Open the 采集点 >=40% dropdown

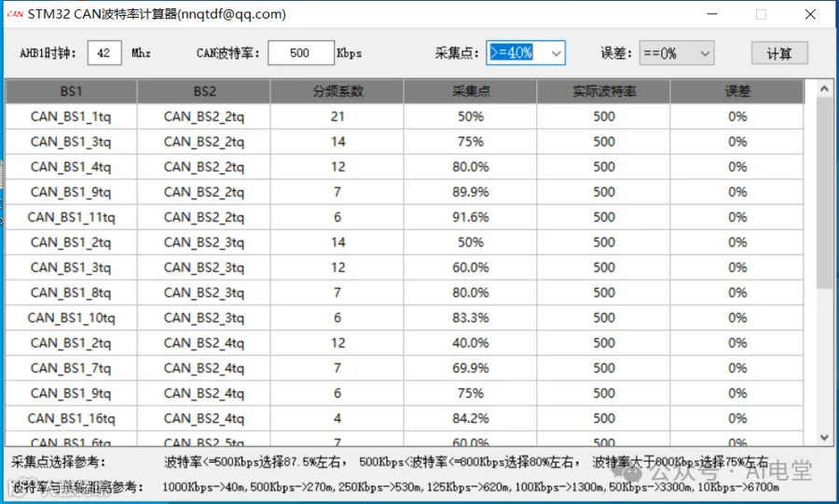[x=526, y=53]
